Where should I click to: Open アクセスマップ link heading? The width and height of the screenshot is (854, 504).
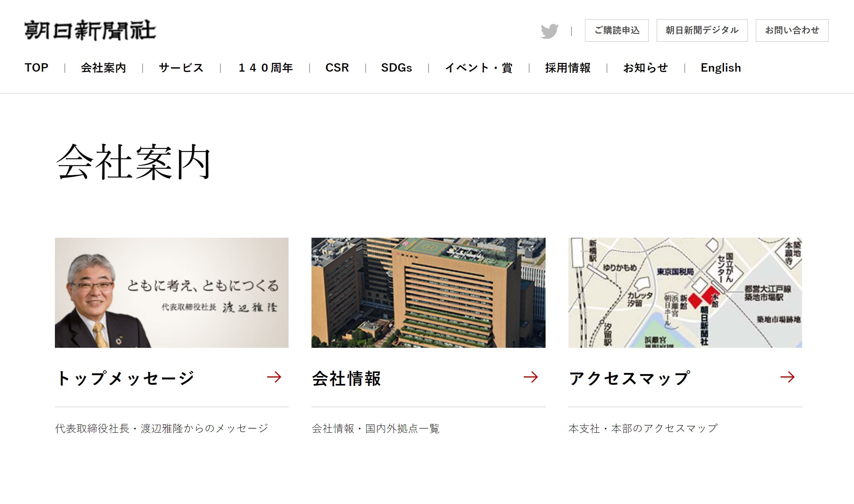[629, 378]
